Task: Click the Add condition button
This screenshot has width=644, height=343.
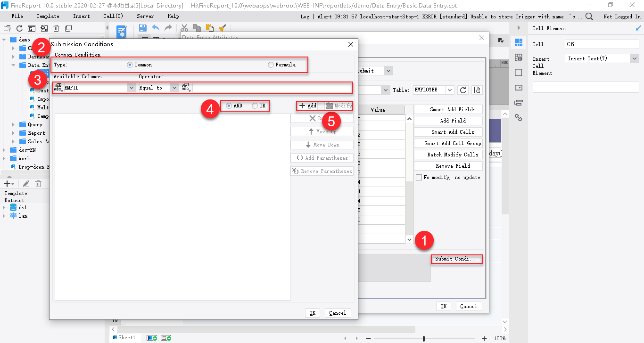Action: coord(308,106)
